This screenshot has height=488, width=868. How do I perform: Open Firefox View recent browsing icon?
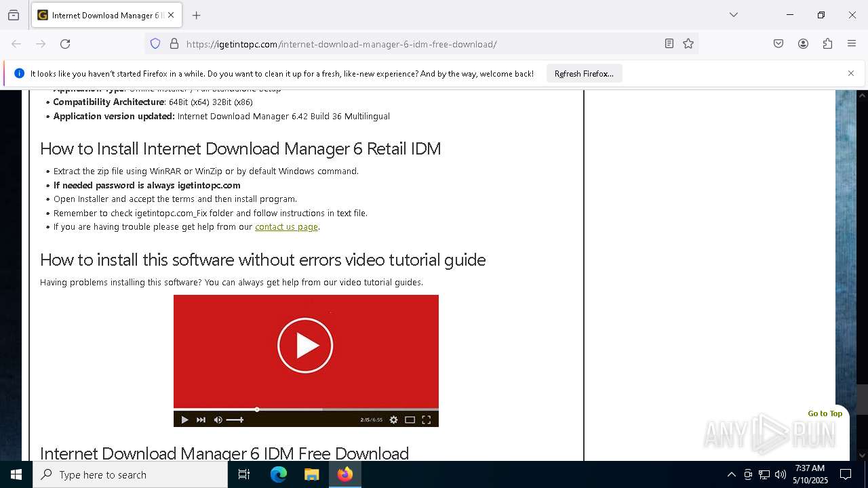(14, 15)
